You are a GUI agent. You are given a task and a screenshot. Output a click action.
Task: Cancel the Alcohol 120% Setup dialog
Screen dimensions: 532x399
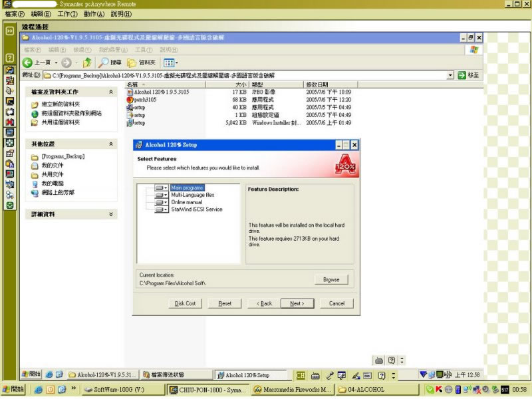point(336,304)
